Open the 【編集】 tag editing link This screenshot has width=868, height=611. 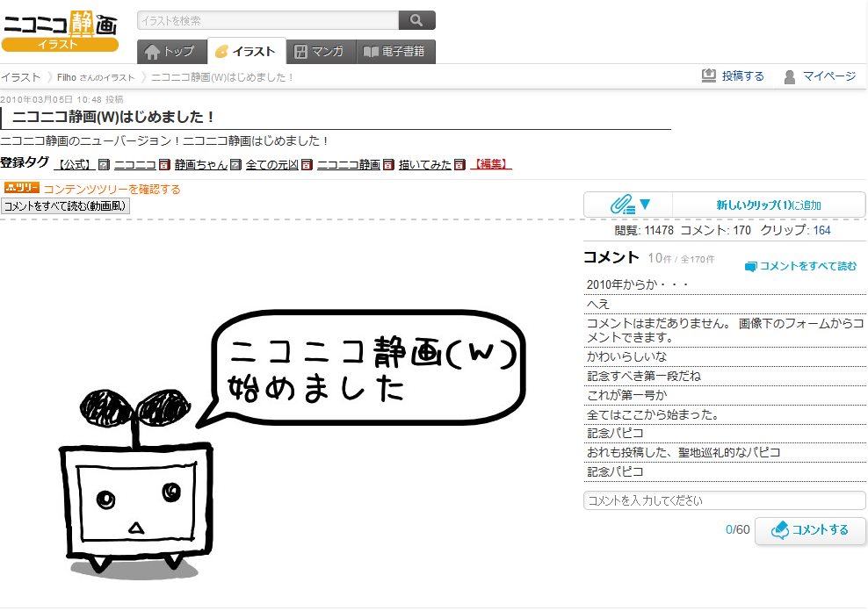[x=490, y=165]
